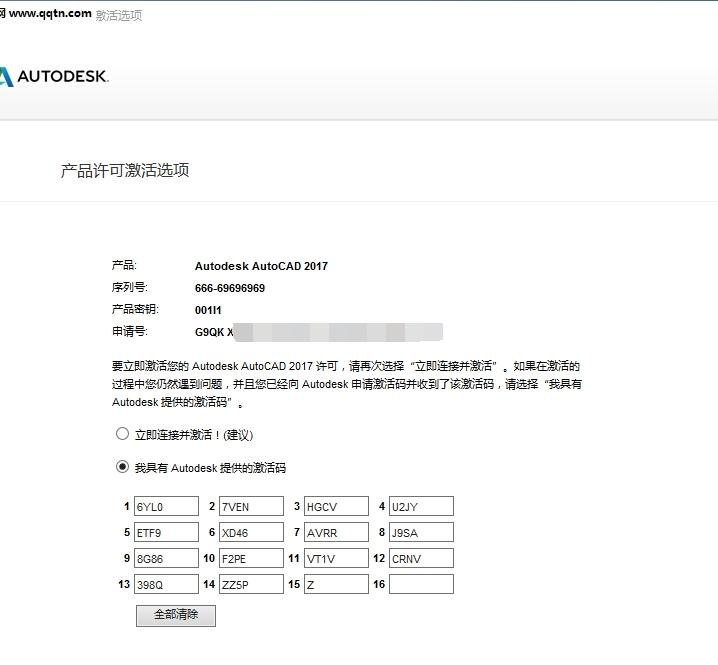This screenshot has width=718, height=665.
Task: Click activation code field 6 containing XD46
Action: pos(251,532)
